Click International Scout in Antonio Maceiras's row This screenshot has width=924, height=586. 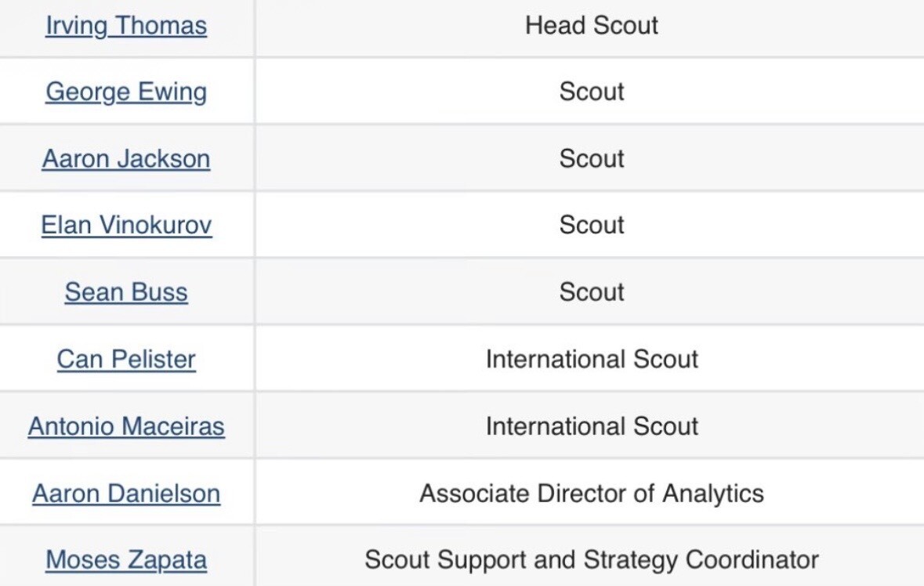point(592,426)
